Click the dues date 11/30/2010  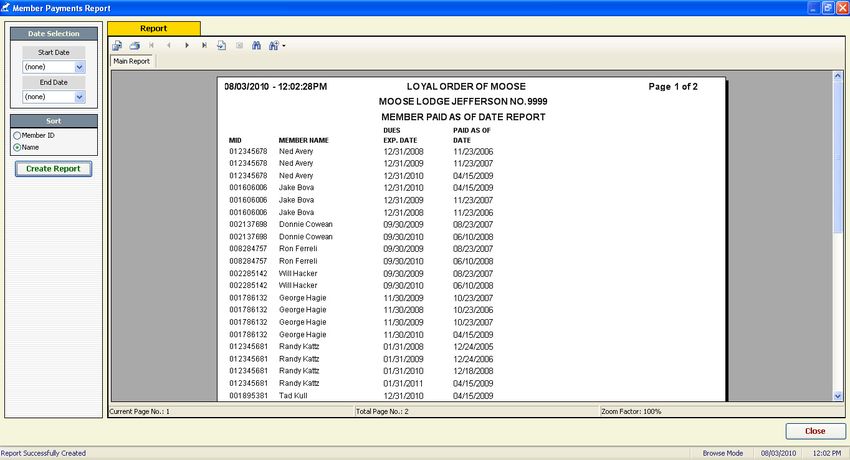(x=403, y=335)
